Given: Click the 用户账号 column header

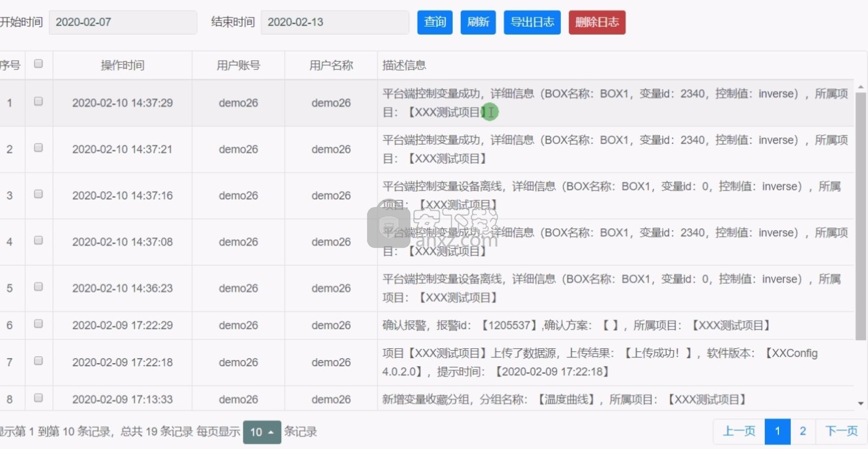Looking at the screenshot, I should 238,66.
